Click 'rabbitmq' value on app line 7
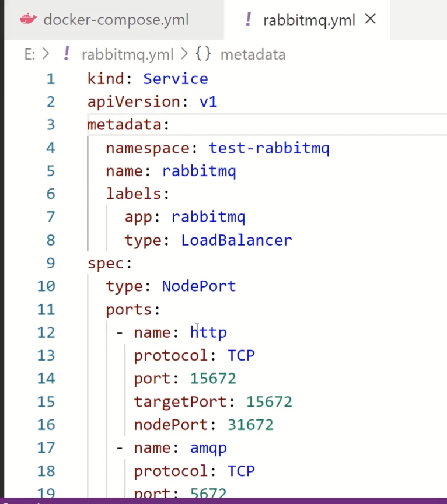 pos(208,217)
